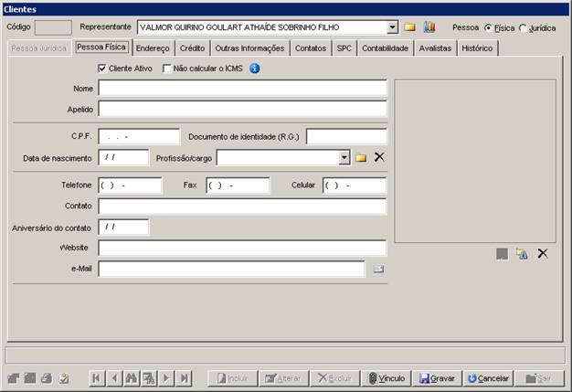Open the Crédito tab

(192, 48)
